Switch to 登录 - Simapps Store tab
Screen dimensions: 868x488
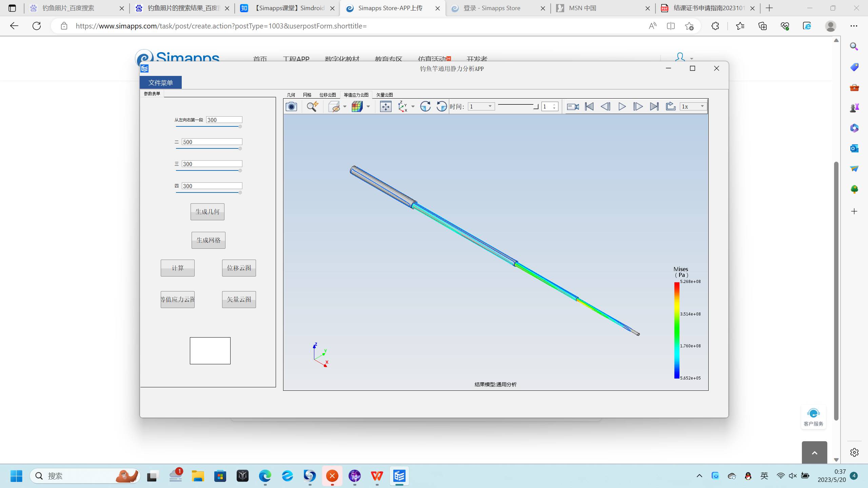click(x=498, y=8)
